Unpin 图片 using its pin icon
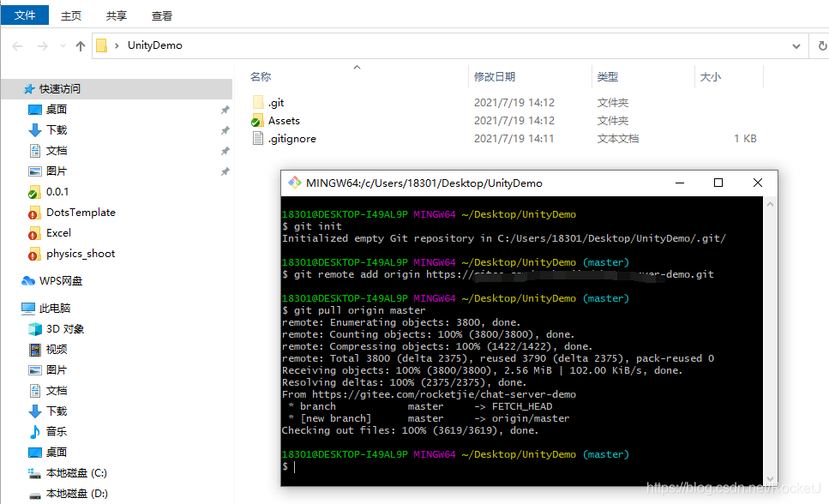The image size is (829, 504). [x=225, y=171]
